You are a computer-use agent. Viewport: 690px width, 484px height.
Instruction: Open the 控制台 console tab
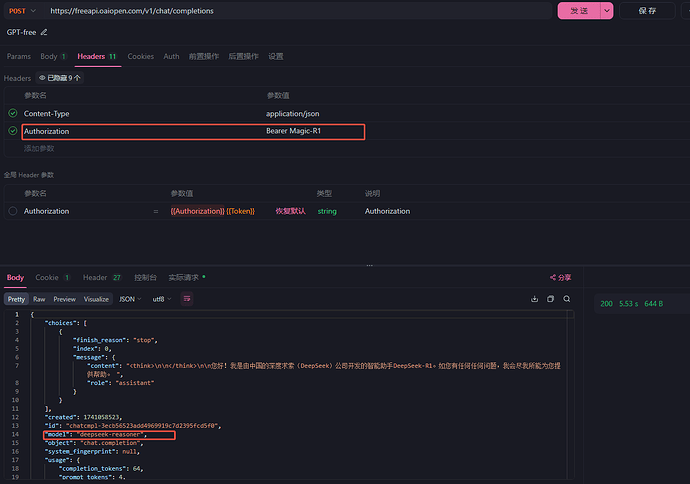tap(145, 278)
